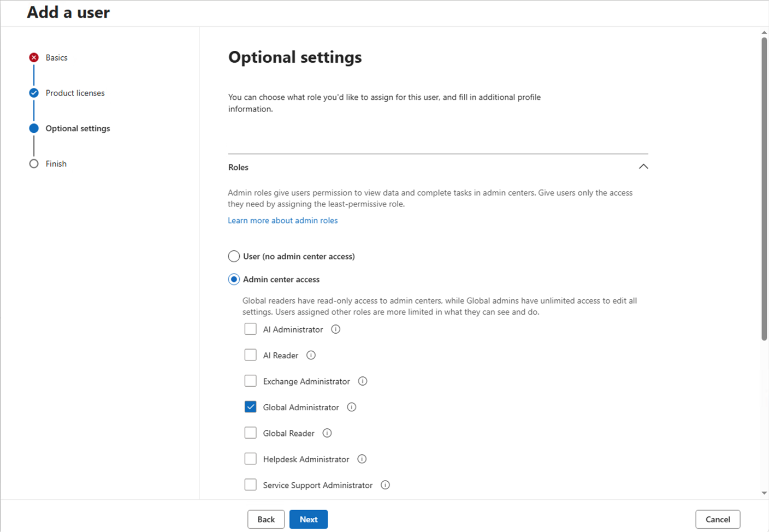Open the Optional settings step label
The width and height of the screenshot is (769, 532).
tap(78, 128)
